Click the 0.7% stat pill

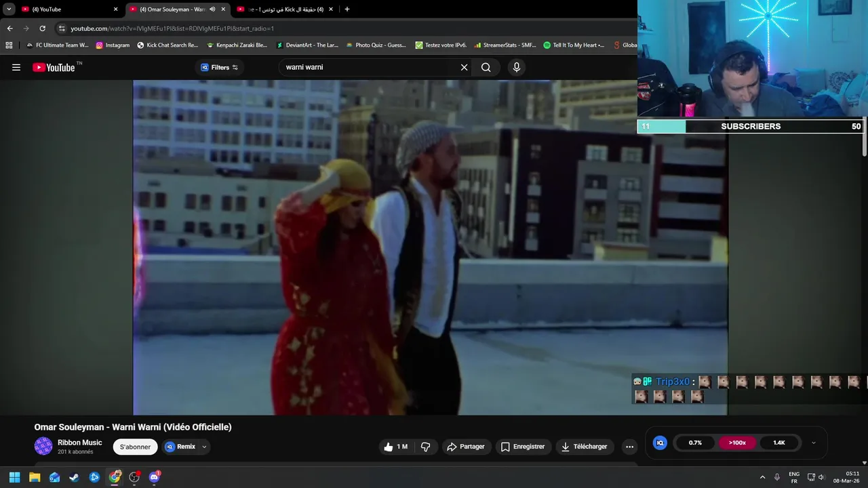[695, 443]
